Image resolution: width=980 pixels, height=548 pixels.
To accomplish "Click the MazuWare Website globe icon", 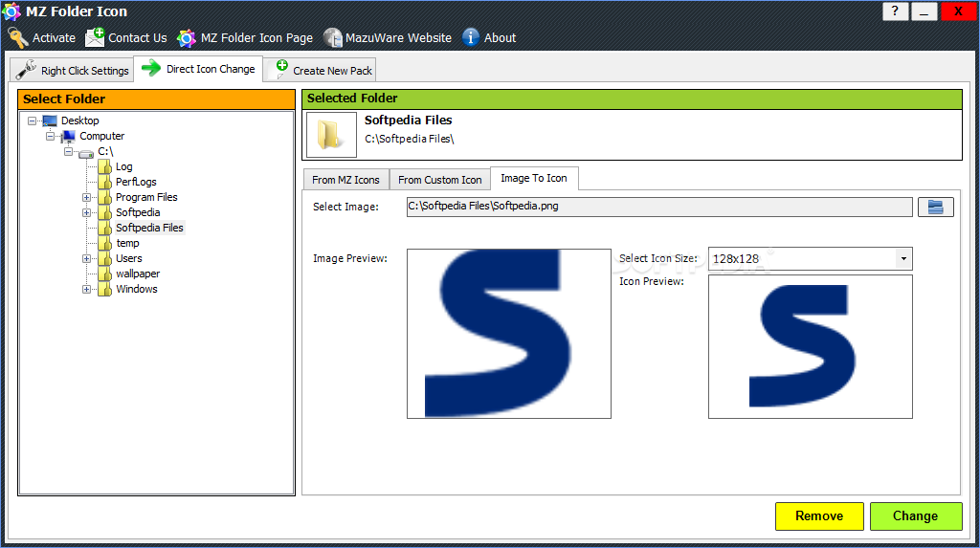I will (x=332, y=38).
